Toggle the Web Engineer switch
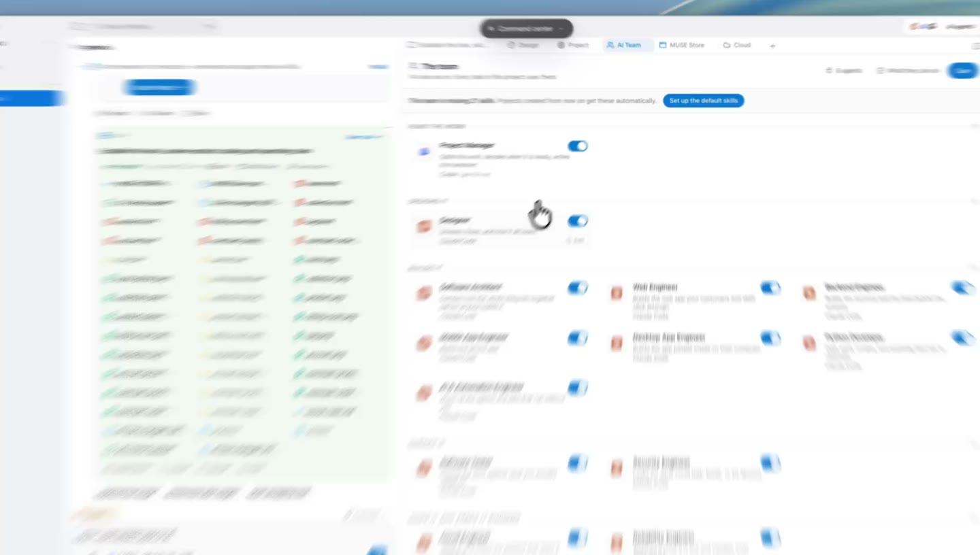This screenshot has height=555, width=980. click(770, 288)
